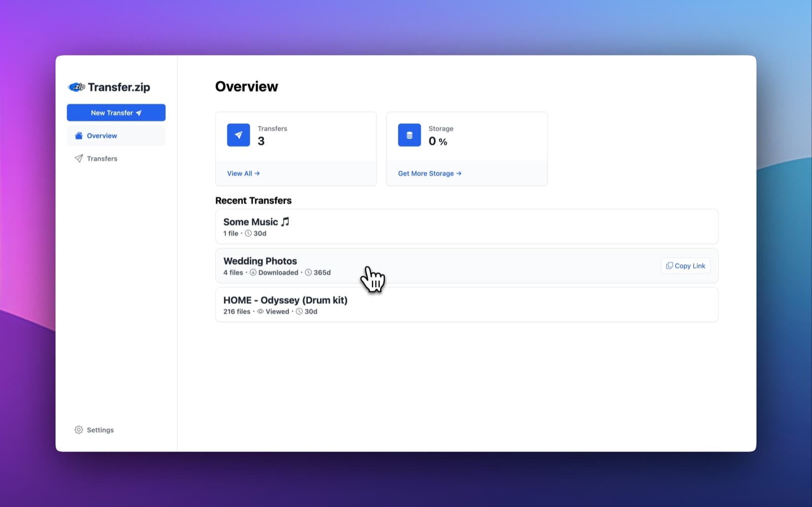Copy Link for Wedding Photos
The width and height of the screenshot is (812, 507).
(x=686, y=266)
